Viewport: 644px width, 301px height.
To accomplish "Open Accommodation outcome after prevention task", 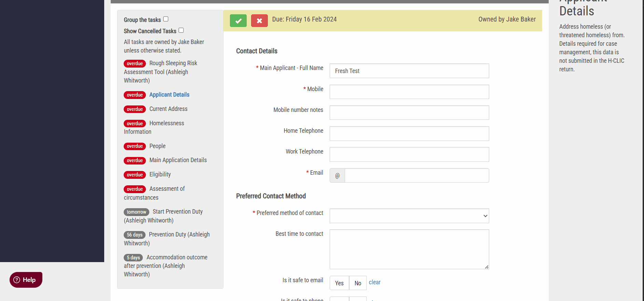I will 166,266.
